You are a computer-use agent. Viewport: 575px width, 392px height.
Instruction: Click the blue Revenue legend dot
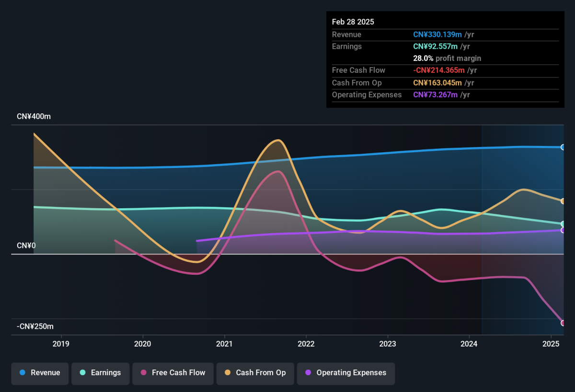[x=23, y=373]
